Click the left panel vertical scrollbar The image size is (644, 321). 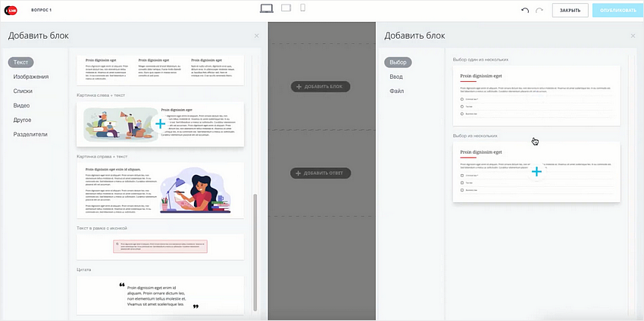click(x=255, y=252)
